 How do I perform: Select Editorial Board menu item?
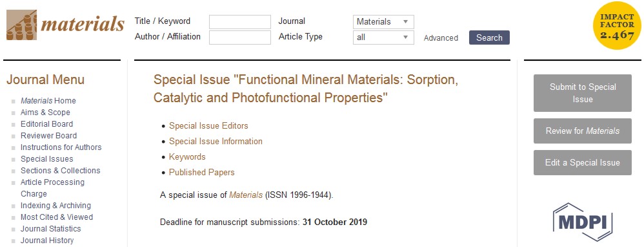click(x=47, y=124)
